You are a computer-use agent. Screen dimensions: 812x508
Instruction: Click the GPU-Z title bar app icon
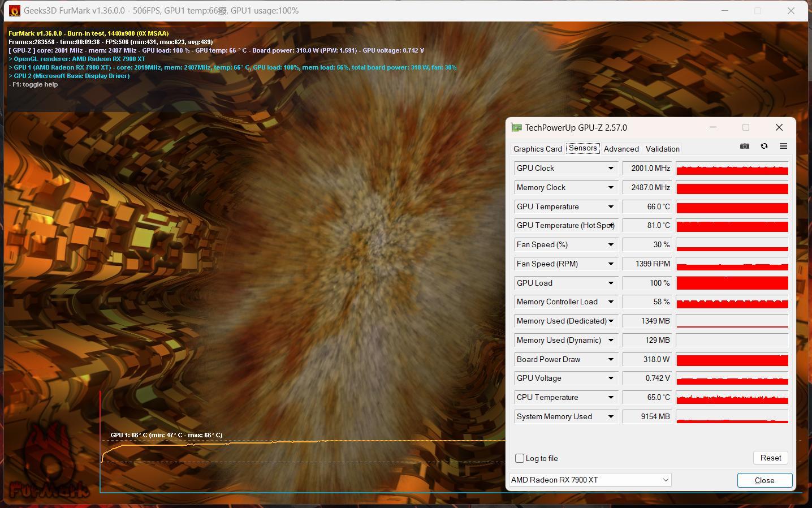click(x=516, y=128)
